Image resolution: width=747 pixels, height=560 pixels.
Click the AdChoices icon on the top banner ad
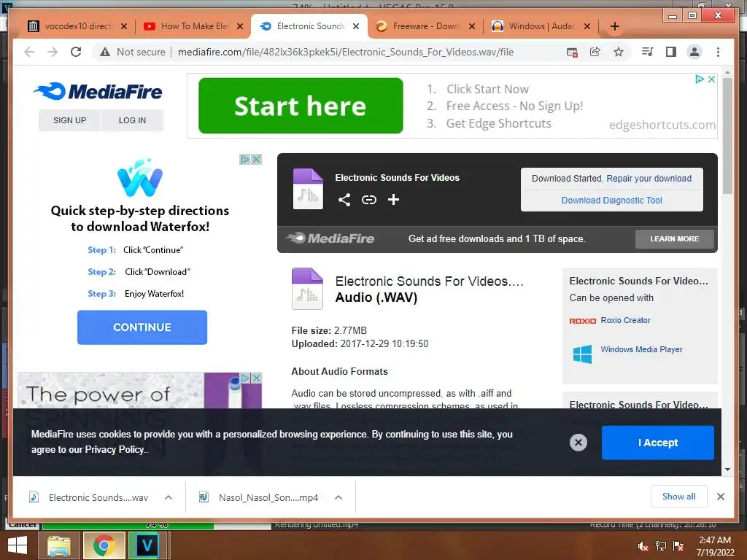click(700, 79)
